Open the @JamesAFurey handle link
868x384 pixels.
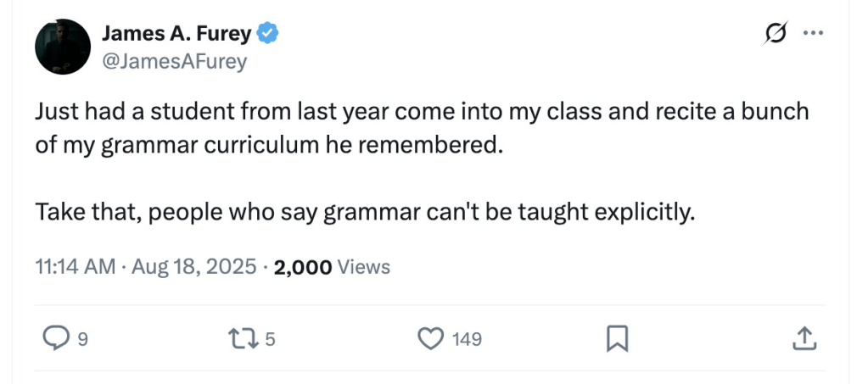pos(174,61)
